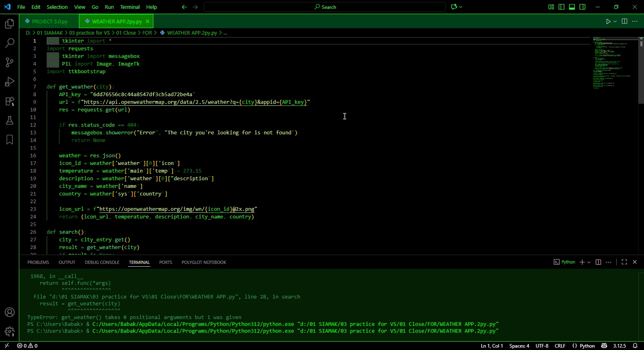This screenshot has width=644, height=350.
Task: Click the Run Python File play button
Action: pyautogui.click(x=608, y=21)
